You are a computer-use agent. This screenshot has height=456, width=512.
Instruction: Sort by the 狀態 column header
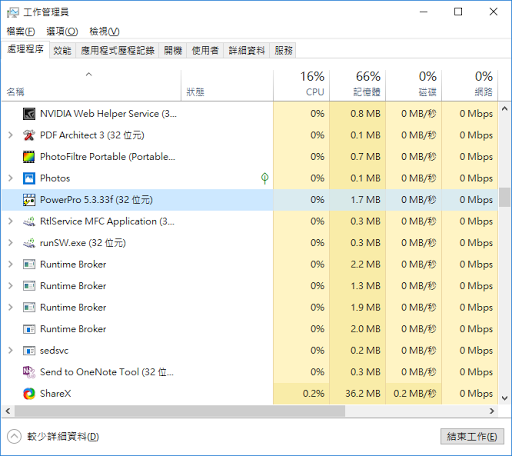pos(227,85)
